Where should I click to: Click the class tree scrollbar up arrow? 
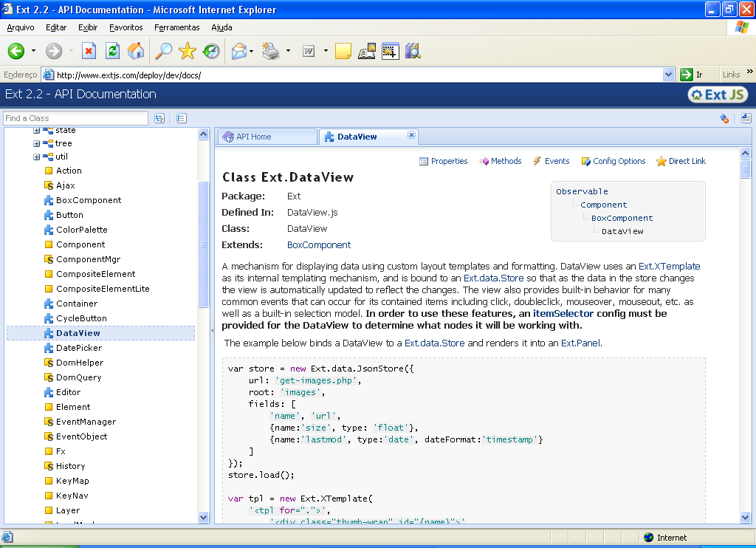coord(204,134)
